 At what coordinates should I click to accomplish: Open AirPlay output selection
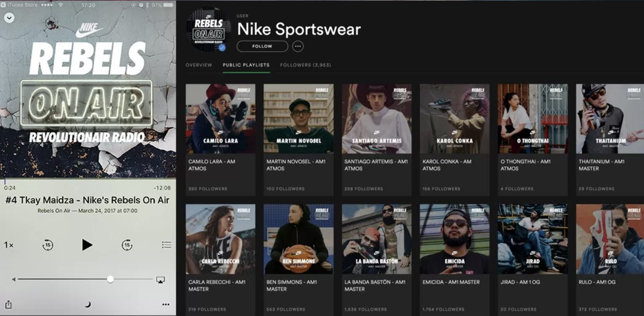point(160,280)
